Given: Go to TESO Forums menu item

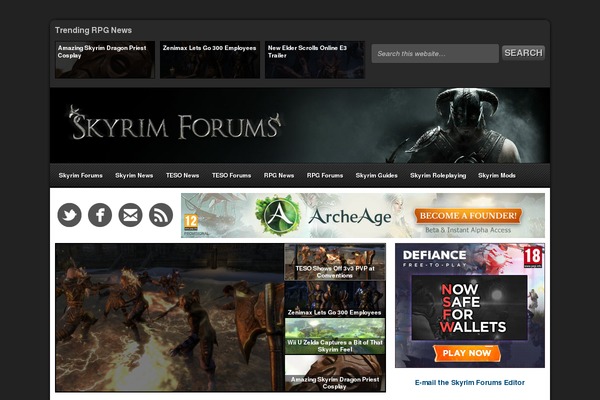Looking at the screenshot, I should 231,175.
